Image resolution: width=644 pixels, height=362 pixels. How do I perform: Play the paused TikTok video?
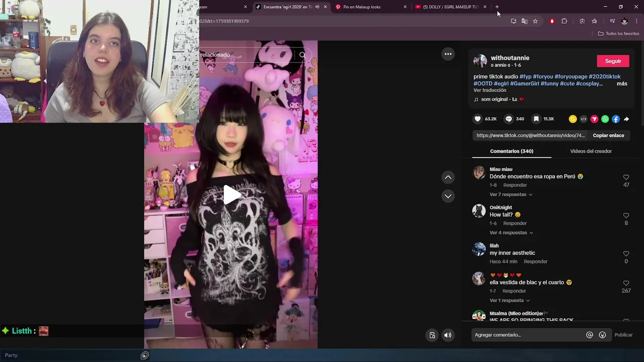[231, 195]
